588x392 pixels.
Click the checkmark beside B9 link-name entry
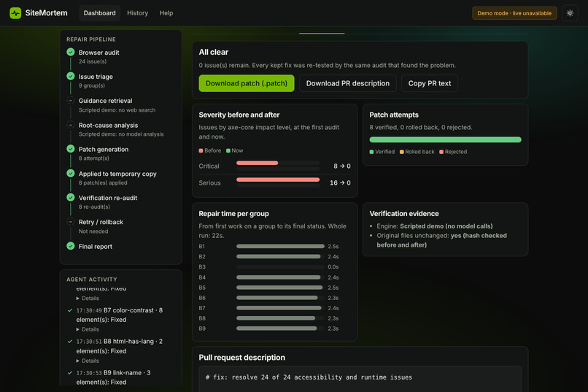point(70,373)
